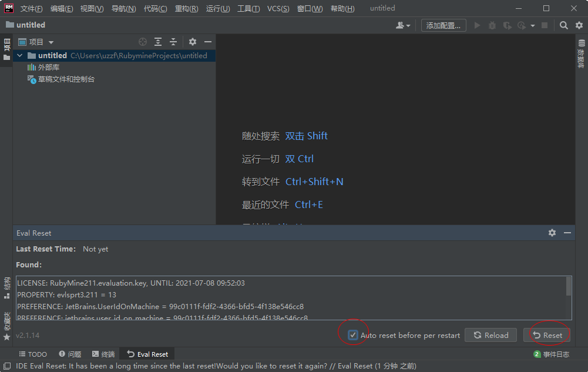Screen dimensions: 588x372
Task: Open Search Everywhere magnifier icon
Action: [x=564, y=25]
